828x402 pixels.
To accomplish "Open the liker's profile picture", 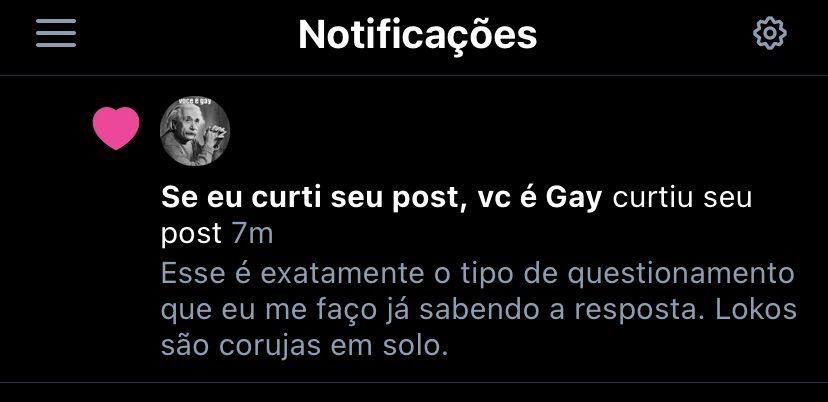I will point(195,132).
